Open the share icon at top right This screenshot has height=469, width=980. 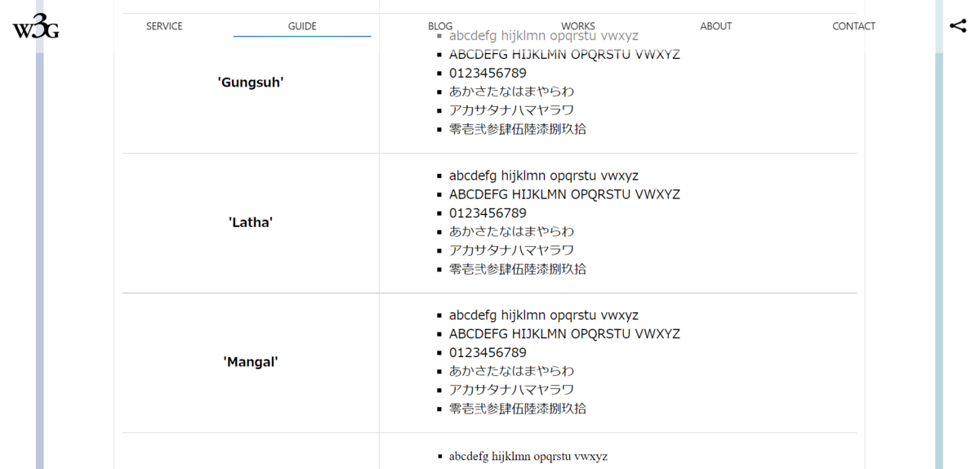[958, 26]
